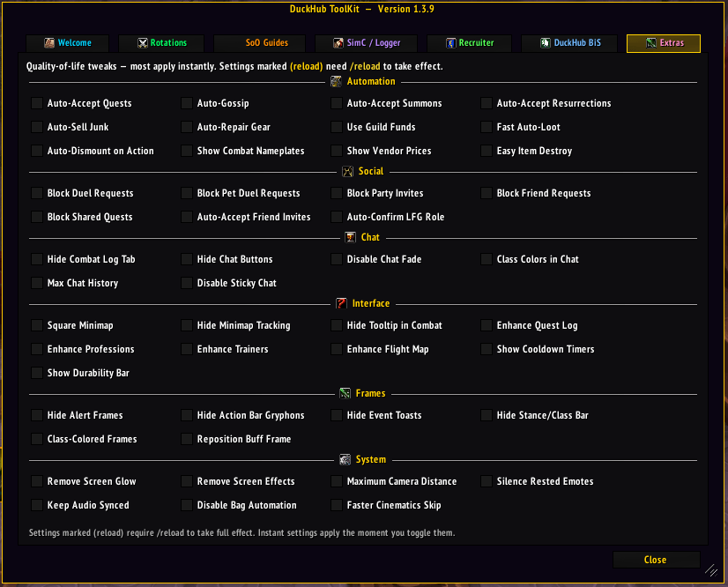Screen dimensions: 728x587
Task: Enable Auto-Accept Summons
Action: pyautogui.click(x=337, y=103)
